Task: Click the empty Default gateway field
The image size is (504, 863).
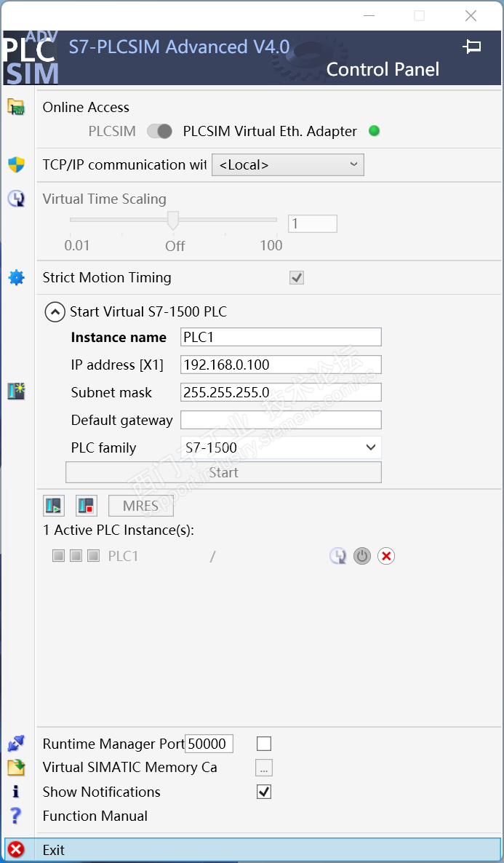Action: click(281, 420)
